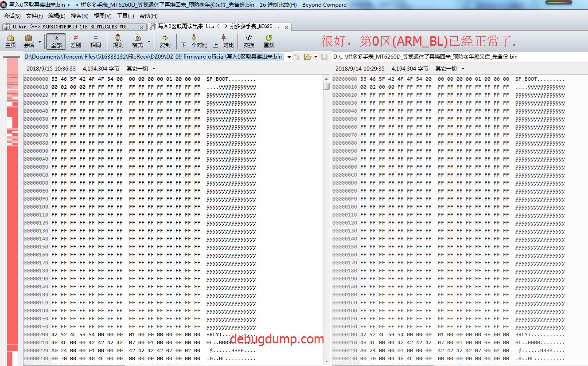Image resolution: width=588 pixels, height=366 pixels.
Task: Toggle the 差别 differences-only filter
Action: pos(76,41)
